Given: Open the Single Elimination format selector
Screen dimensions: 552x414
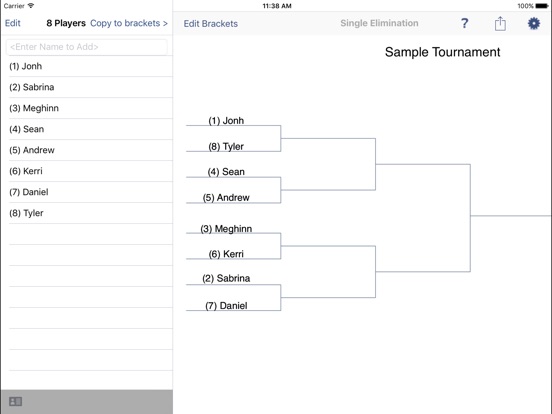Looking at the screenshot, I should 379,23.
